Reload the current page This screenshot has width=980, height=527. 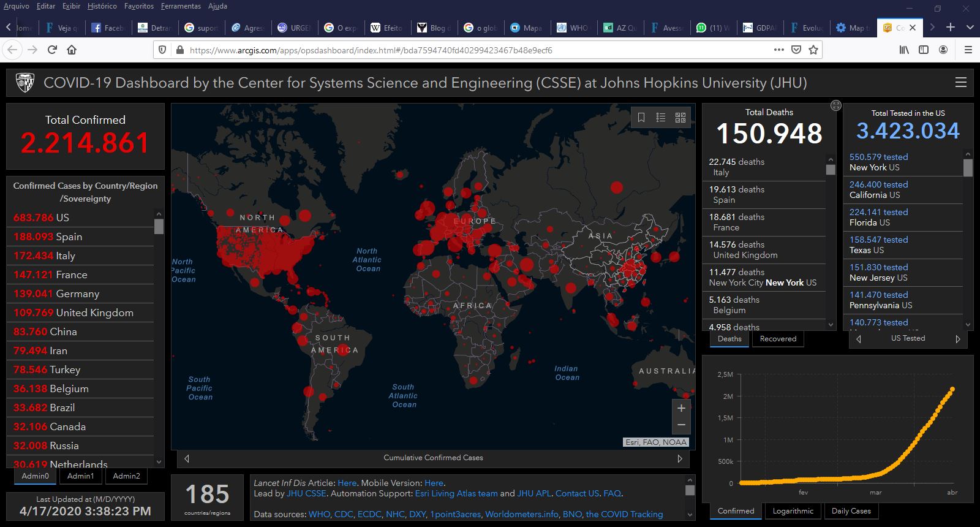[x=53, y=50]
